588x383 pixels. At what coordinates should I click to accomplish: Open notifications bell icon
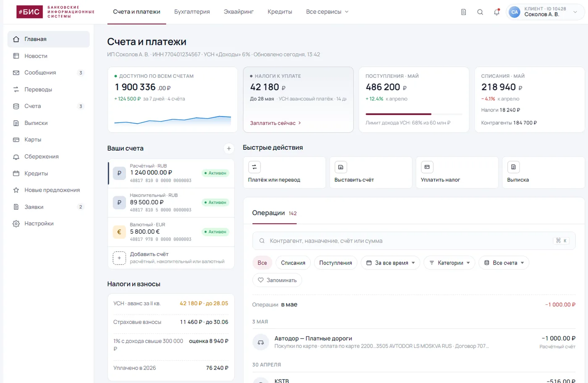pyautogui.click(x=497, y=12)
